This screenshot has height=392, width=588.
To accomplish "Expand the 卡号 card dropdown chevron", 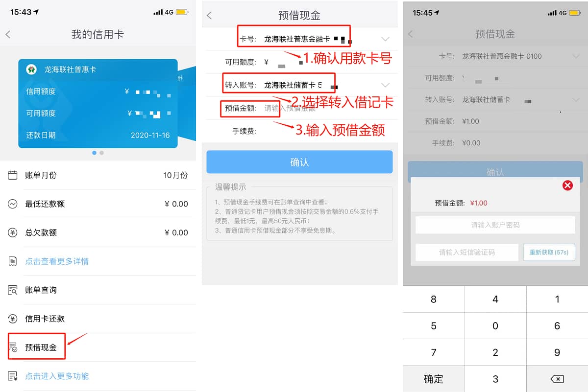I will [385, 39].
